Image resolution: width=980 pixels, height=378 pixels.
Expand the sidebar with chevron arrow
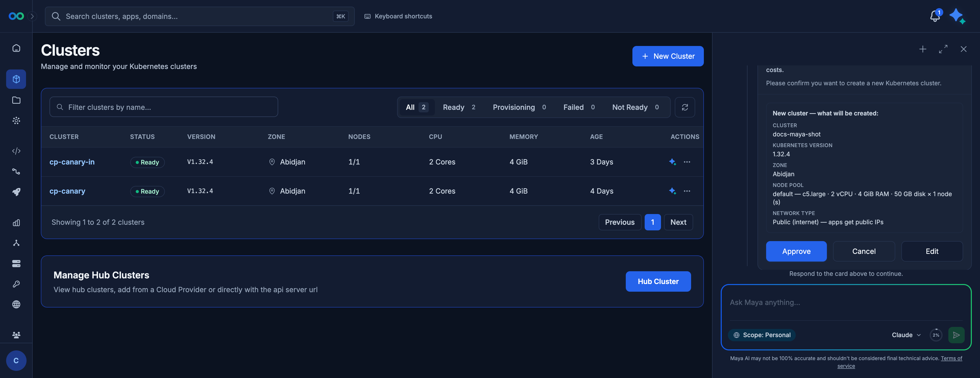click(32, 16)
